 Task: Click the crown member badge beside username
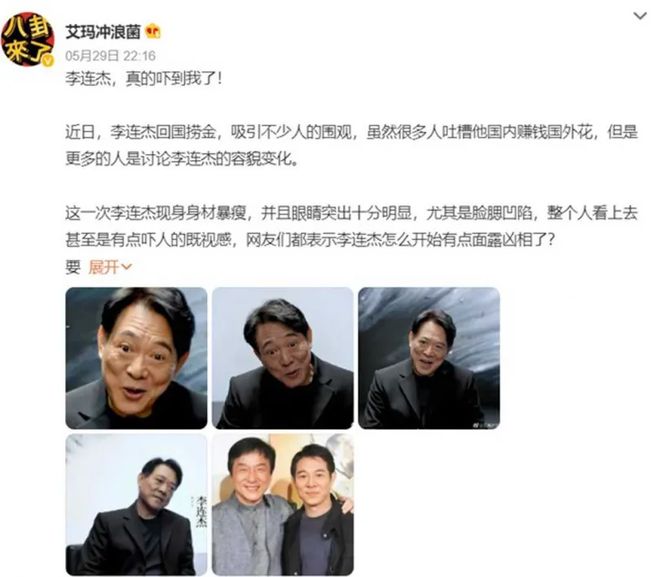click(x=153, y=32)
